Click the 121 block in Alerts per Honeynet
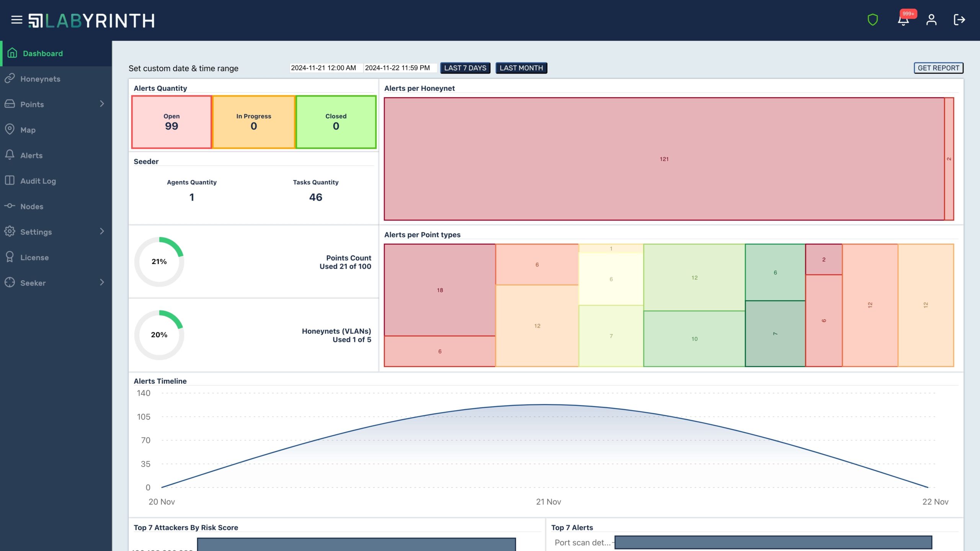The width and height of the screenshot is (980, 551). click(664, 159)
